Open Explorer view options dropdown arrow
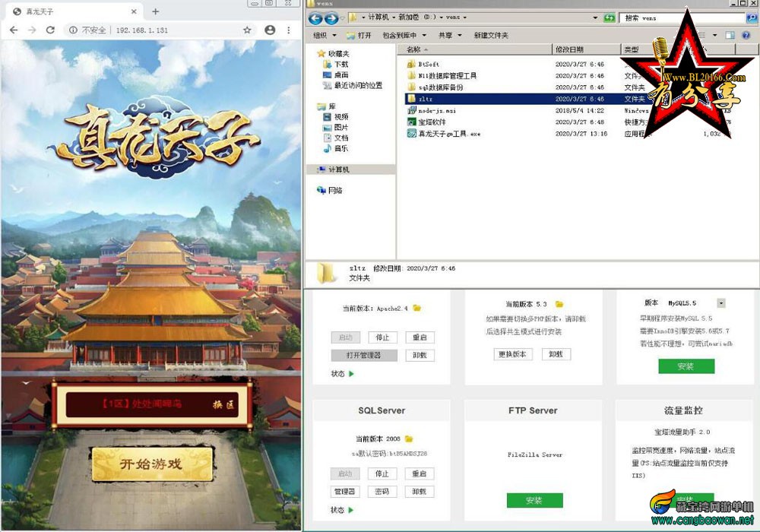760x532 pixels. click(714, 36)
